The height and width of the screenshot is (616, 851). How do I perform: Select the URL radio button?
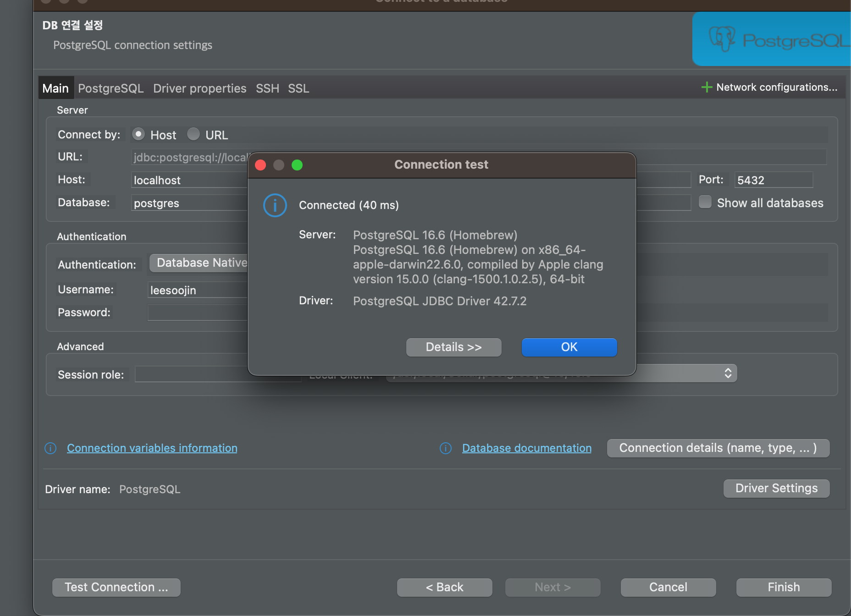coord(193,134)
